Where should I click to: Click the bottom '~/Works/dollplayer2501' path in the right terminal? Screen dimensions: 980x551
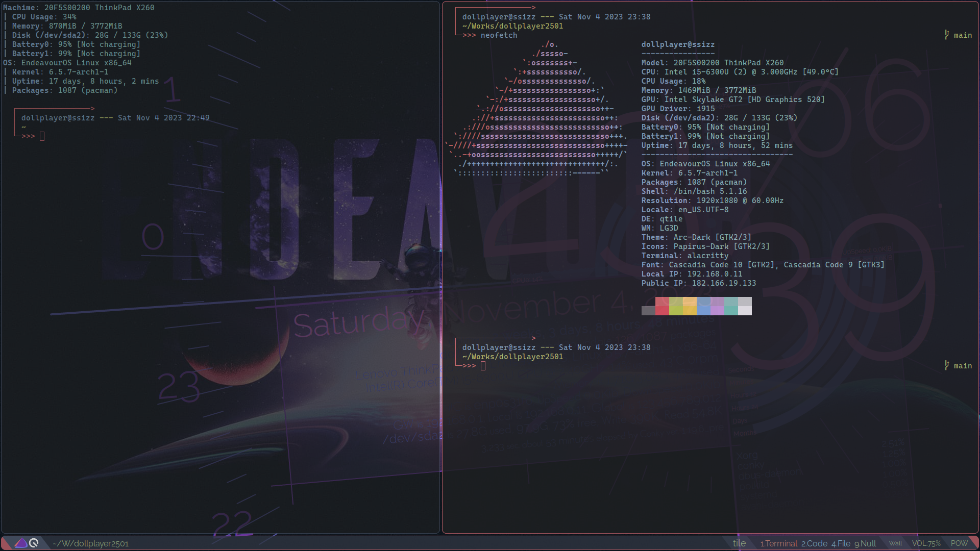[513, 357]
